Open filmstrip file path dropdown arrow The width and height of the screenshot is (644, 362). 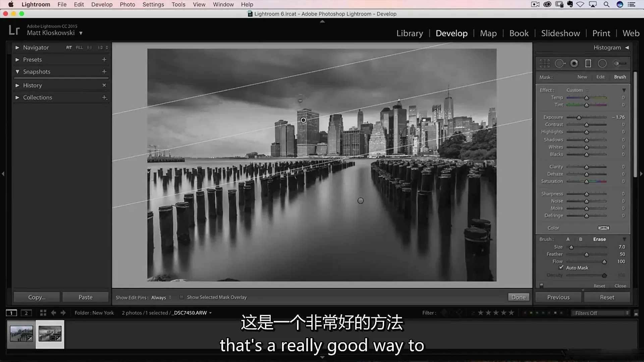[x=211, y=313]
